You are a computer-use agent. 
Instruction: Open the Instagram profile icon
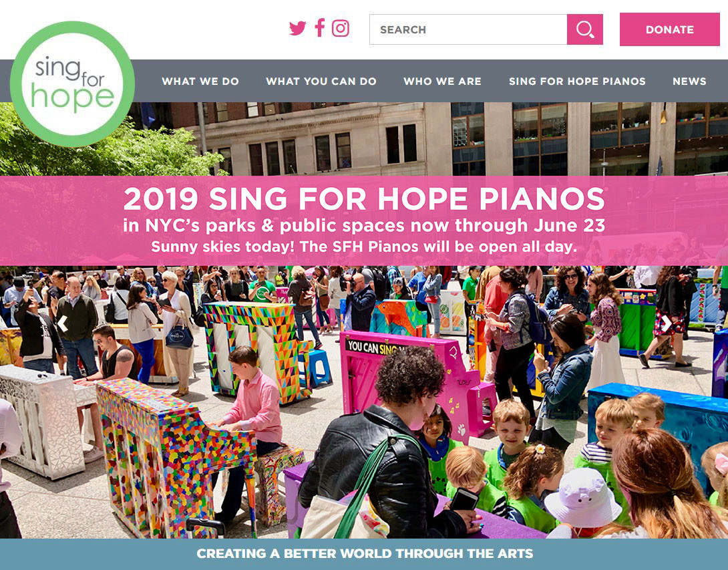click(x=341, y=28)
